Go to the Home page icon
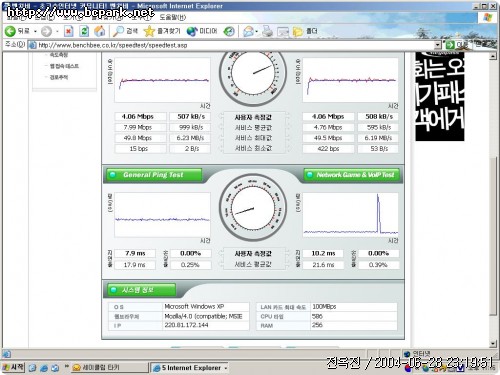 100,31
